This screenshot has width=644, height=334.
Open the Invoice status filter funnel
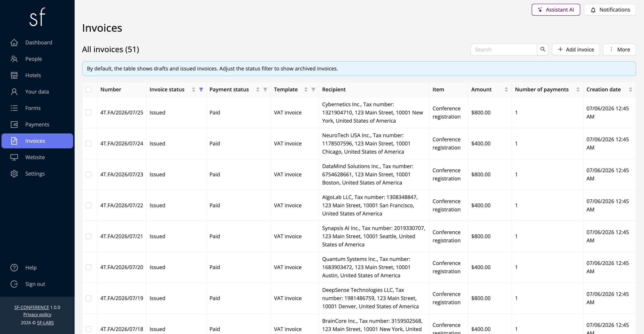pos(201,89)
